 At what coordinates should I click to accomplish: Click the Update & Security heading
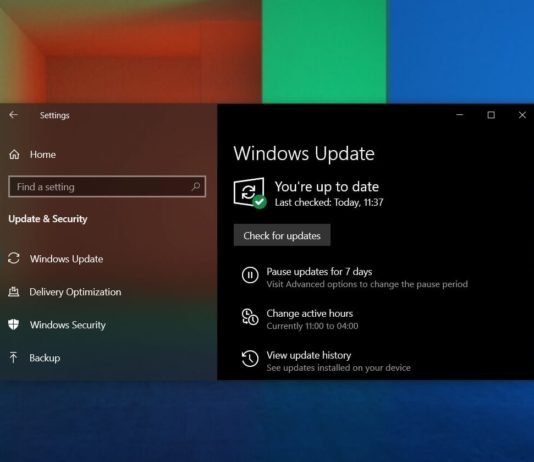(48, 219)
